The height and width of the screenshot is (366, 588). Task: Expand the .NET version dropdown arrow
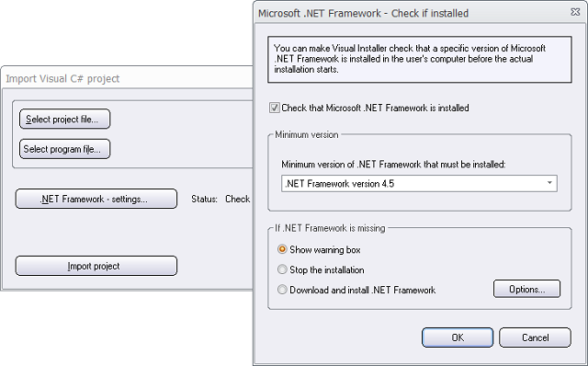[549, 183]
